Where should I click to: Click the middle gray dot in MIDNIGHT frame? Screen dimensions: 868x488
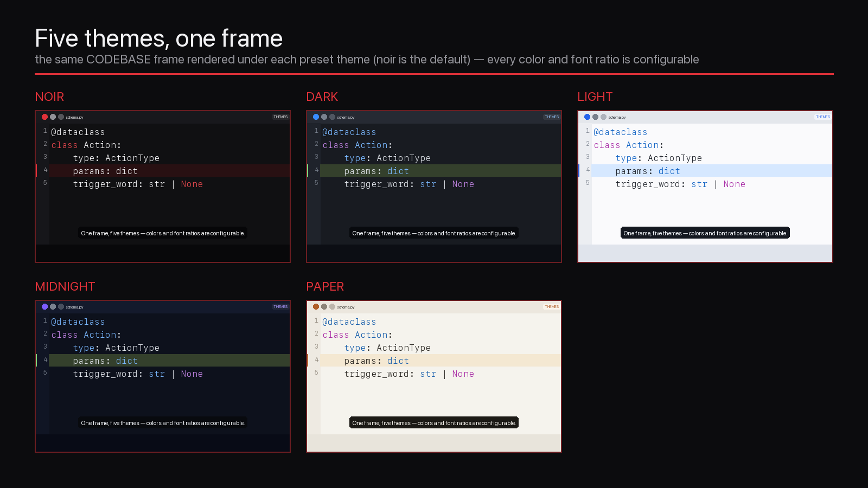(53, 307)
